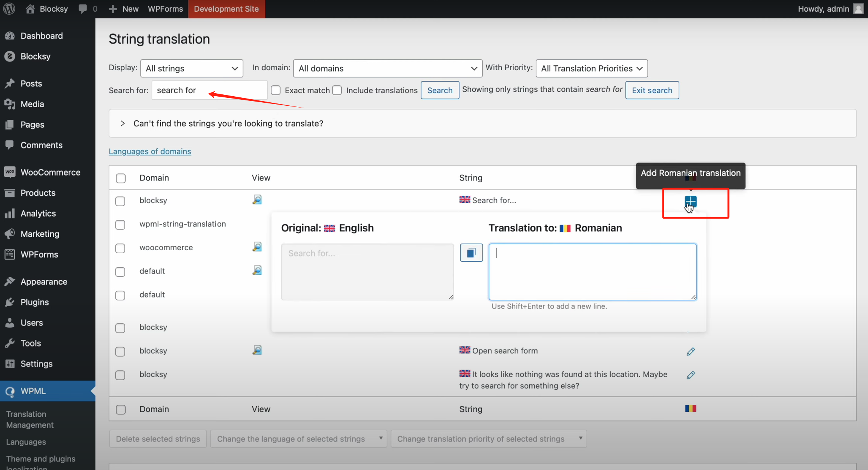The image size is (868, 470).
Task: Go to the Languages submenu under WPML
Action: (26, 442)
